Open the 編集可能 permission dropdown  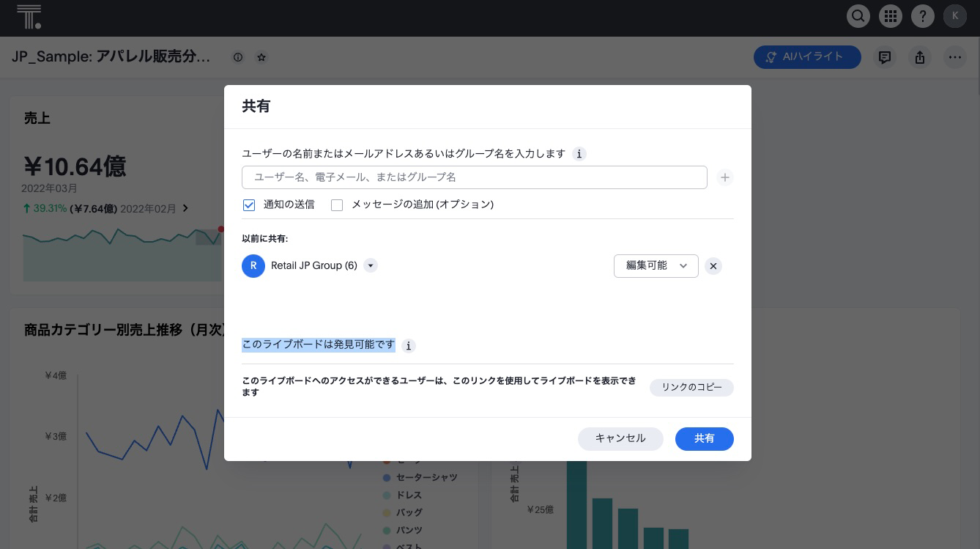(656, 266)
